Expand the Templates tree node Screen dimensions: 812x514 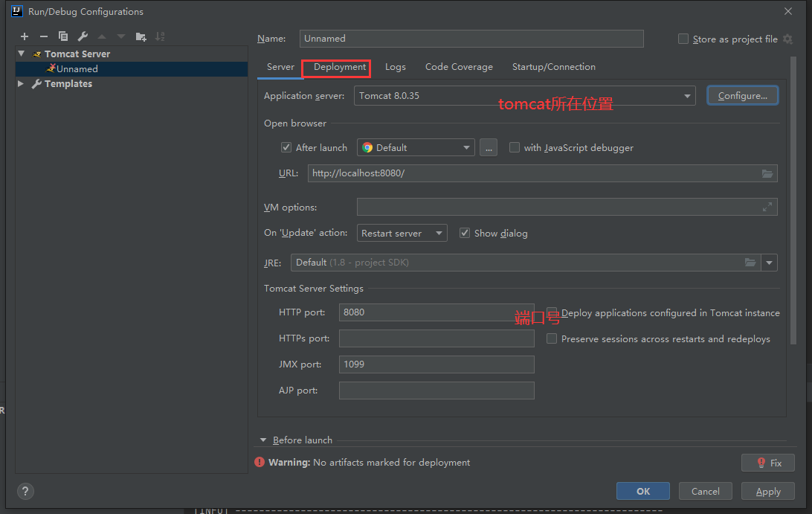pos(21,83)
